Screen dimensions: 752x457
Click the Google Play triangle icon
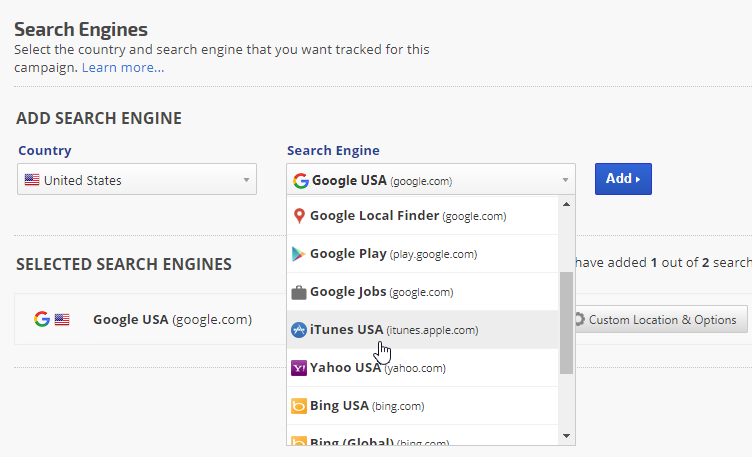click(x=298, y=254)
